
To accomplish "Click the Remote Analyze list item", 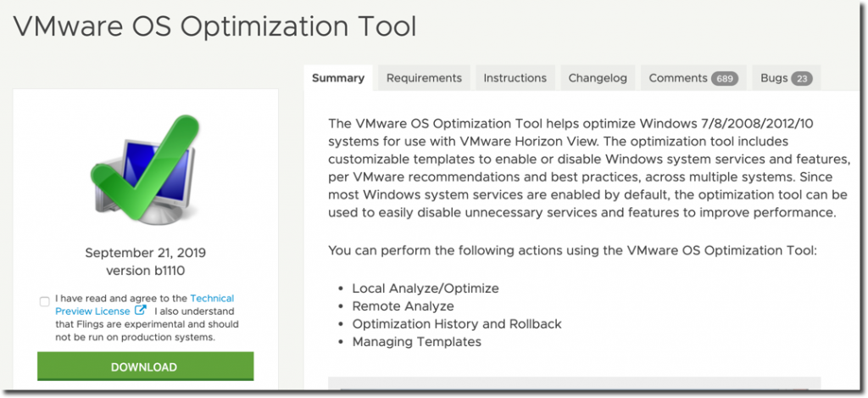I will coord(403,306).
